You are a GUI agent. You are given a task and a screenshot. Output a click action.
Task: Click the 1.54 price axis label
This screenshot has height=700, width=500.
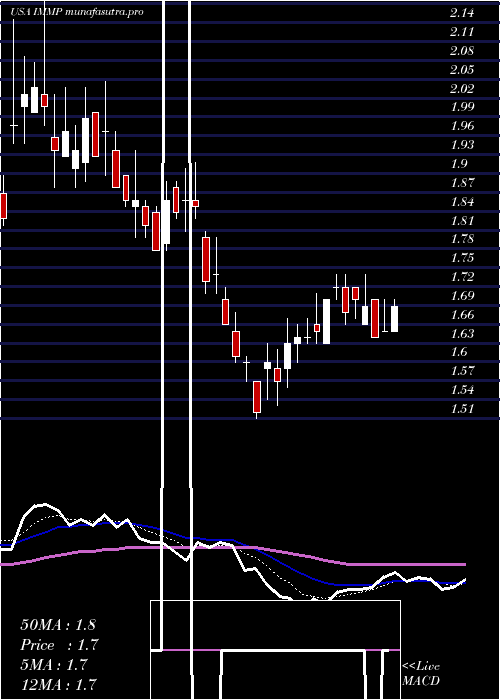click(x=462, y=390)
